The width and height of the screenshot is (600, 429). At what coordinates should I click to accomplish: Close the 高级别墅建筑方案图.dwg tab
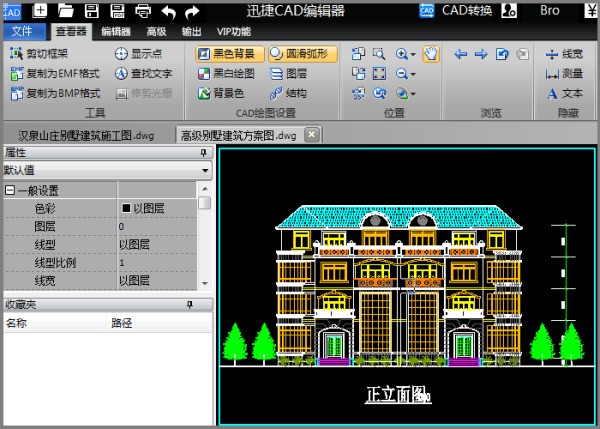tap(311, 134)
